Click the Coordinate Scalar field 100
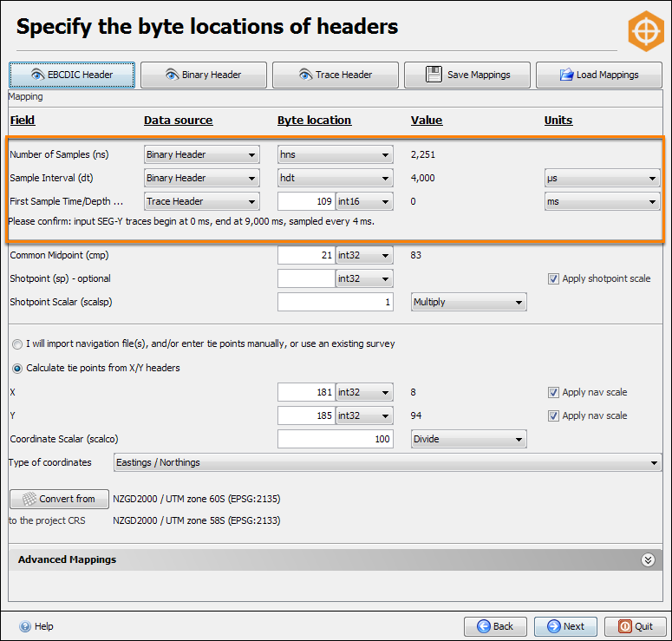Viewport: 672px width, 641px height. [x=336, y=439]
